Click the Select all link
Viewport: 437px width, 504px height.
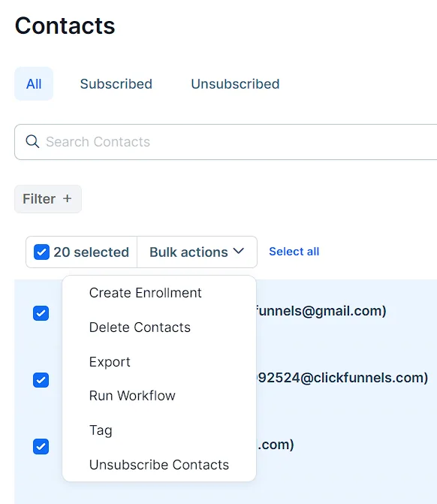point(294,252)
